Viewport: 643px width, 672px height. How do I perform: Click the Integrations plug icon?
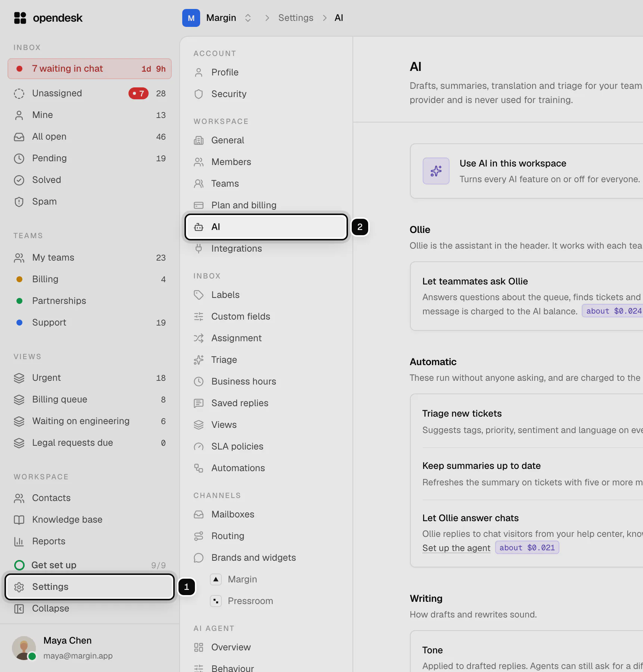coord(199,249)
